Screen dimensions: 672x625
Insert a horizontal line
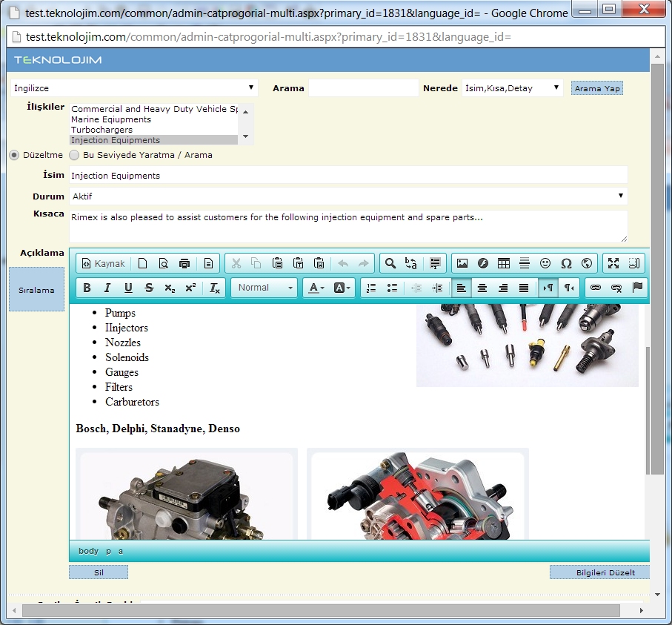pos(524,263)
